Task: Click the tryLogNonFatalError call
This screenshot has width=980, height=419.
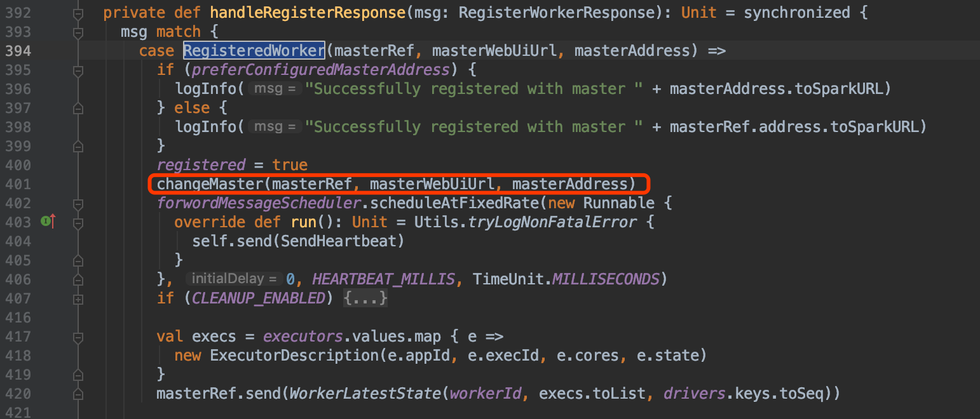Action: [552, 222]
